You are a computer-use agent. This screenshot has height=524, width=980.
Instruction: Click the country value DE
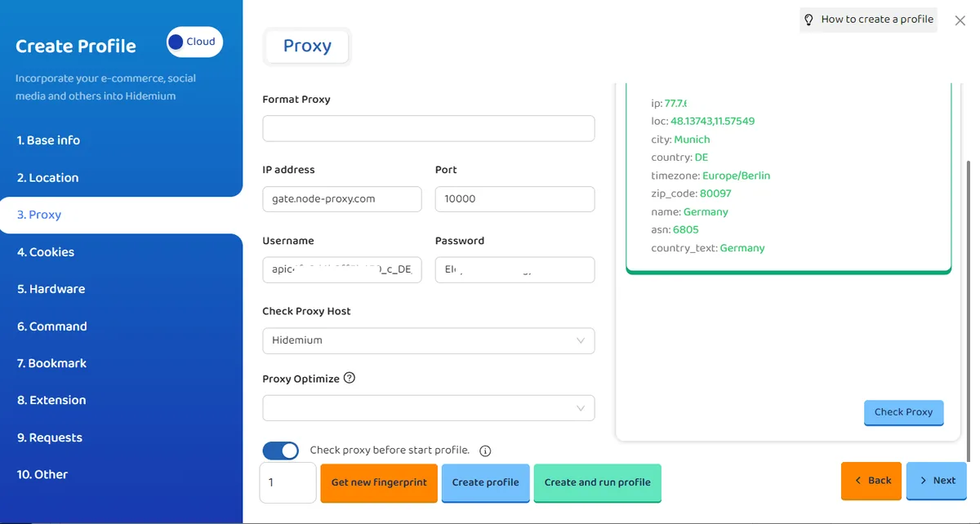(x=702, y=158)
